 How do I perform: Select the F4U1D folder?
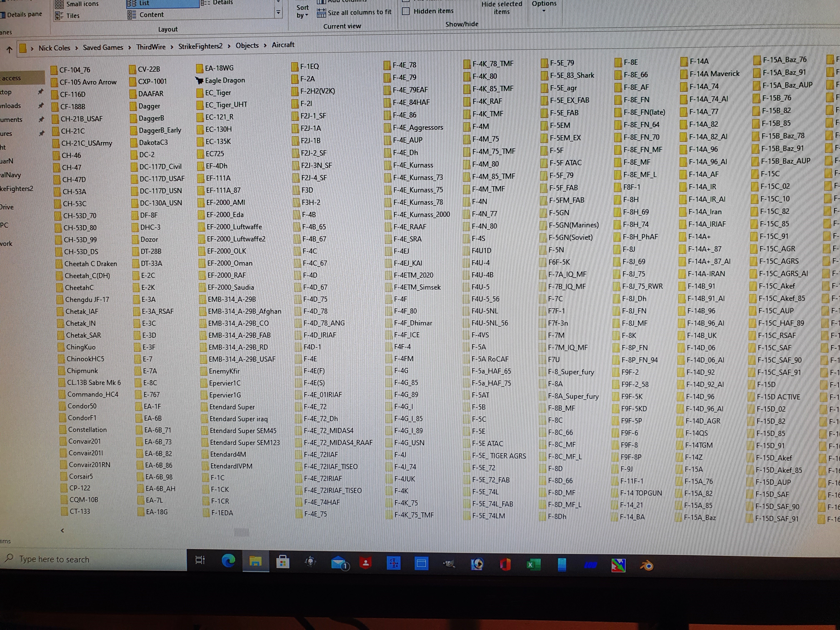(477, 251)
